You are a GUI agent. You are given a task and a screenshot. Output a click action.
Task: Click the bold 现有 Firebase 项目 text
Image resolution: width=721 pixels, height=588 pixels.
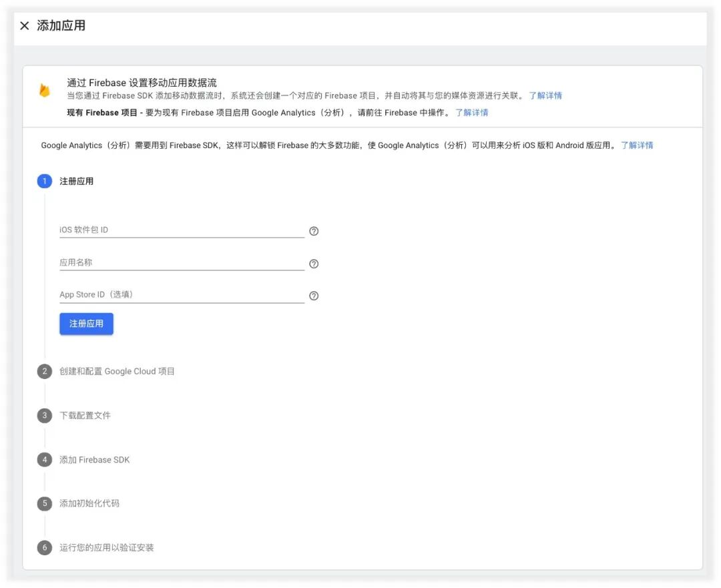click(x=102, y=113)
